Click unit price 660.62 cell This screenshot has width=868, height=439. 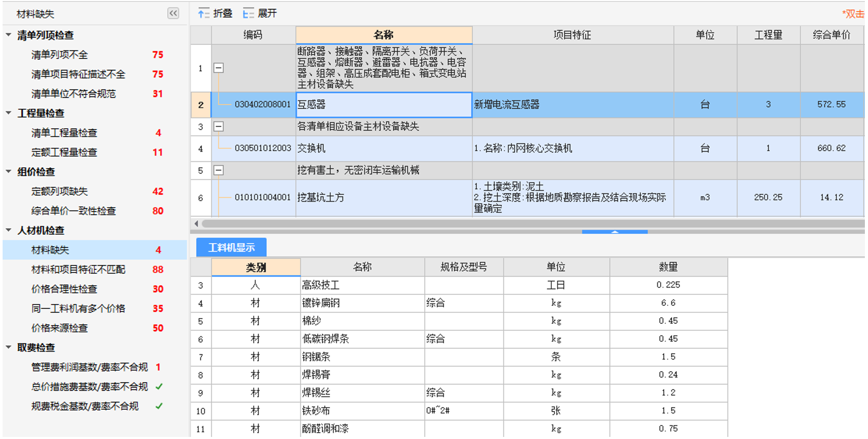pyautogui.click(x=832, y=148)
